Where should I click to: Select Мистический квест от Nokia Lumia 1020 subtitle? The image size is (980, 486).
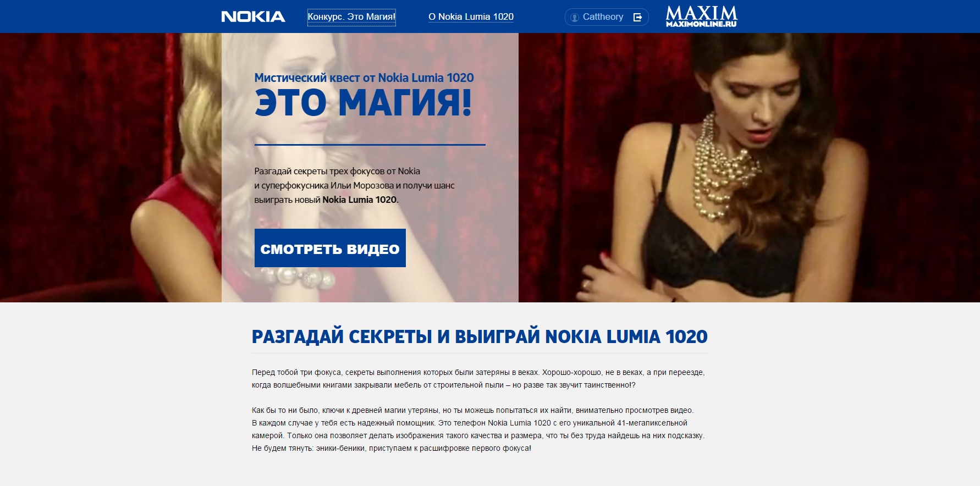click(x=364, y=78)
